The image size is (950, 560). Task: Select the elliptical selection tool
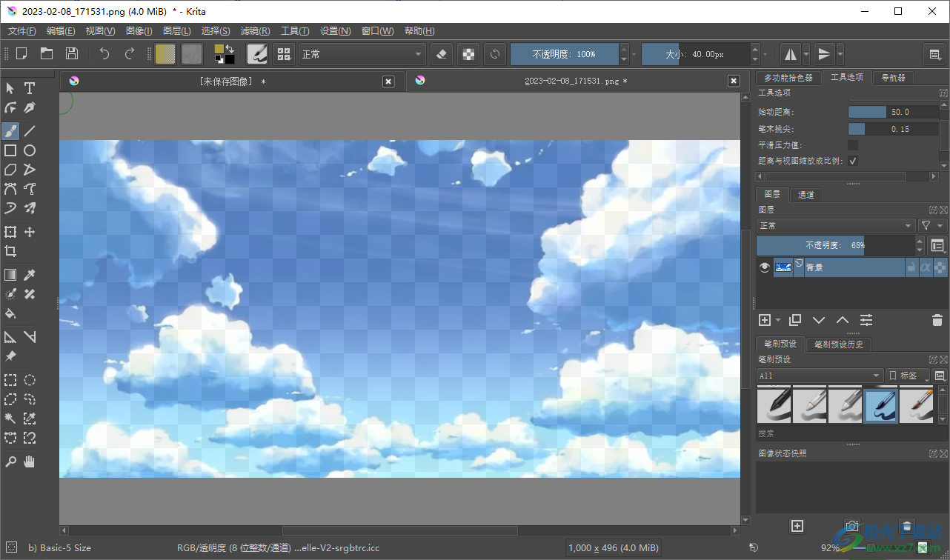pyautogui.click(x=30, y=380)
